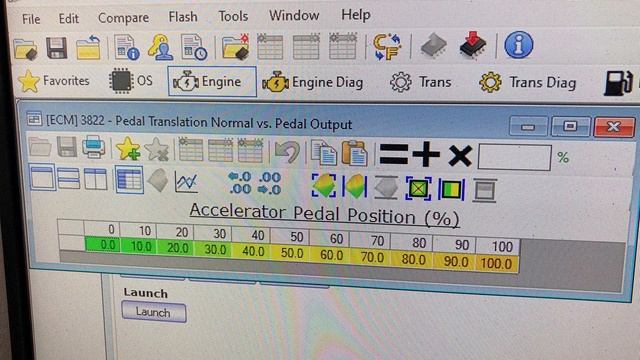
Task: Click the paste clipboard icon
Action: click(354, 153)
